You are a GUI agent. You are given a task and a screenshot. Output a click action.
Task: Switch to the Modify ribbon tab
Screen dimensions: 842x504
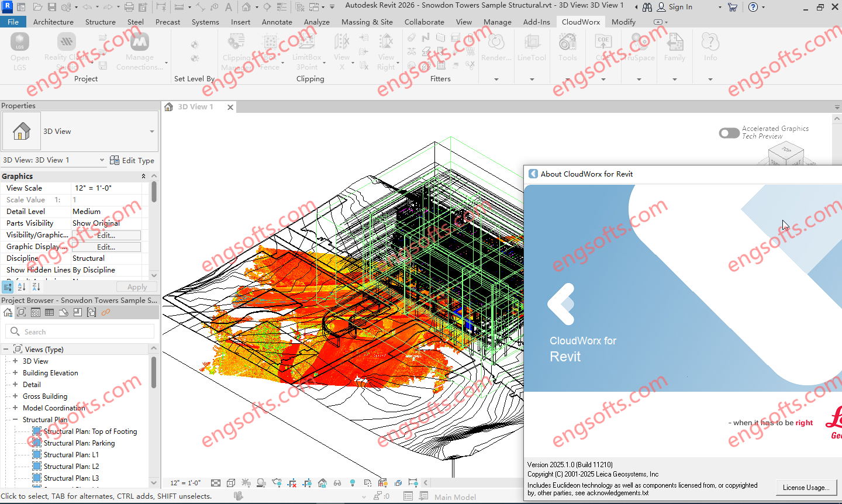tap(623, 22)
